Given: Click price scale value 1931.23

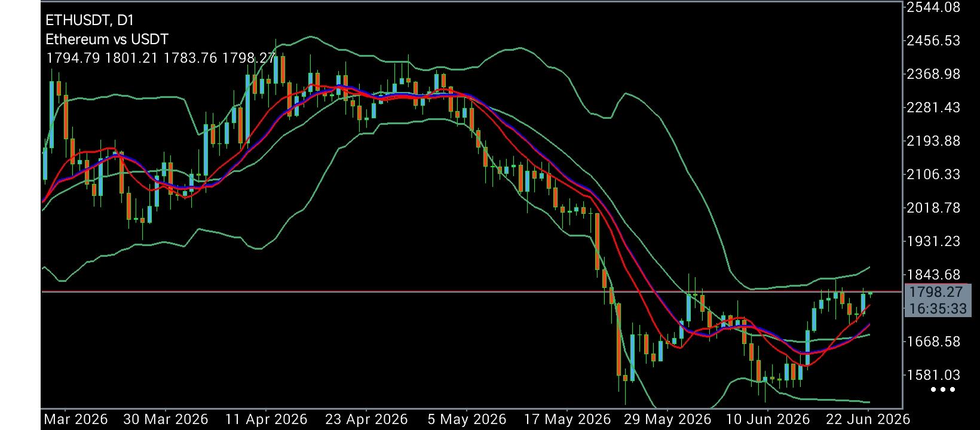Looking at the screenshot, I should click(933, 241).
